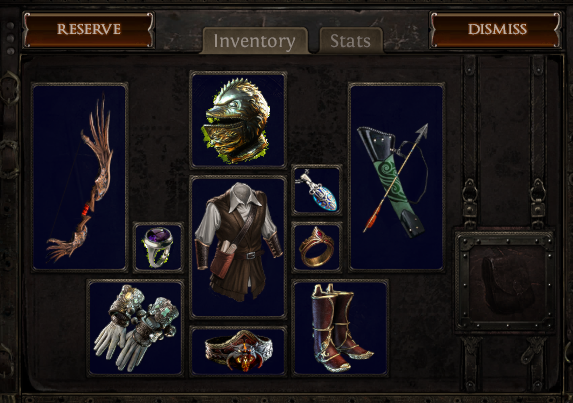This screenshot has height=403, width=573.
Task: Select the clawed bow weapon slot
Action: click(x=80, y=177)
